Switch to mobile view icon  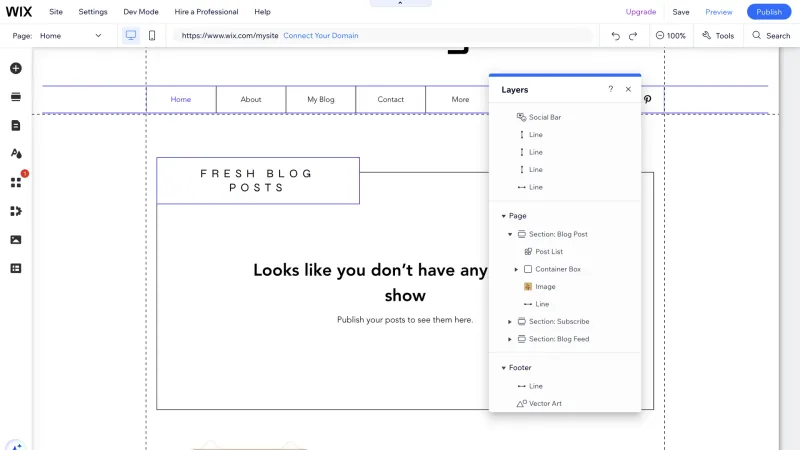(x=152, y=35)
